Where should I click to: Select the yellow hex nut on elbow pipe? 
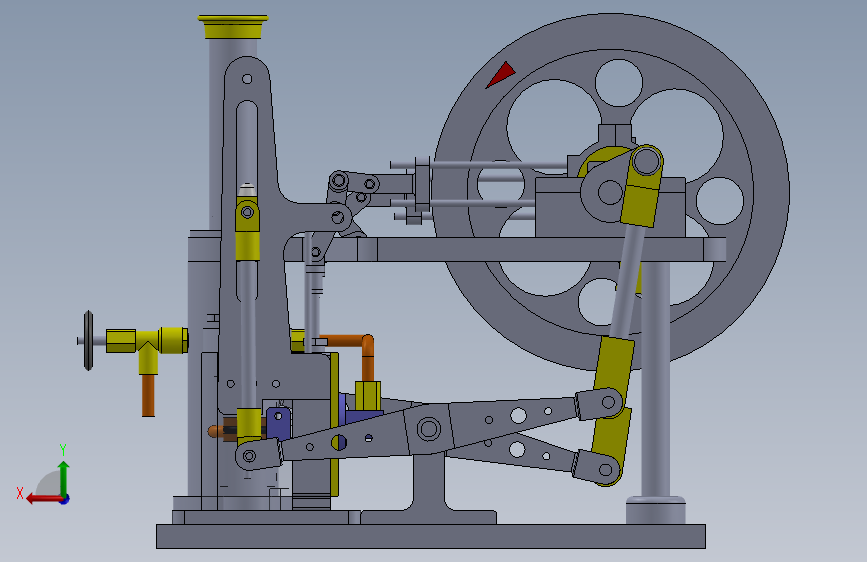(368, 396)
